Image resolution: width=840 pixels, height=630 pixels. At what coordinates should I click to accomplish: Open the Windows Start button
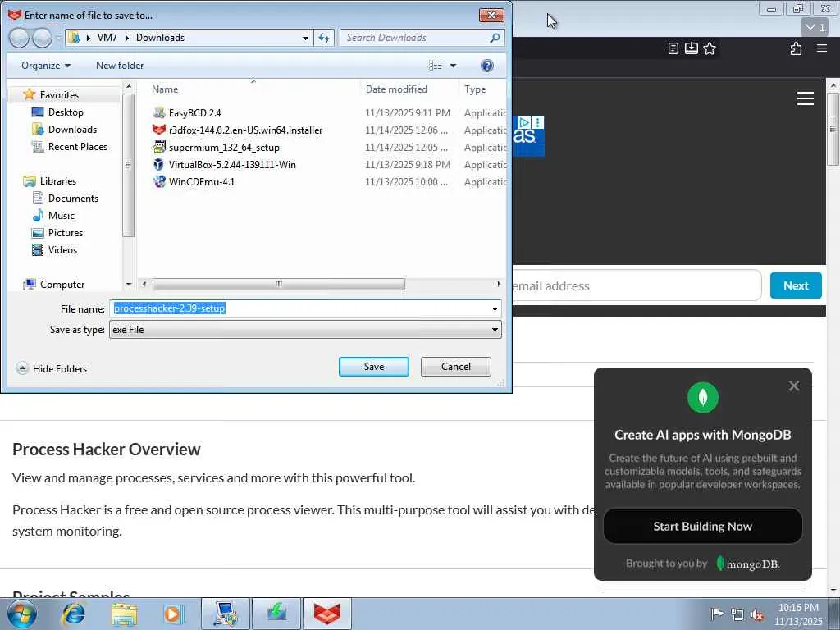click(22, 614)
